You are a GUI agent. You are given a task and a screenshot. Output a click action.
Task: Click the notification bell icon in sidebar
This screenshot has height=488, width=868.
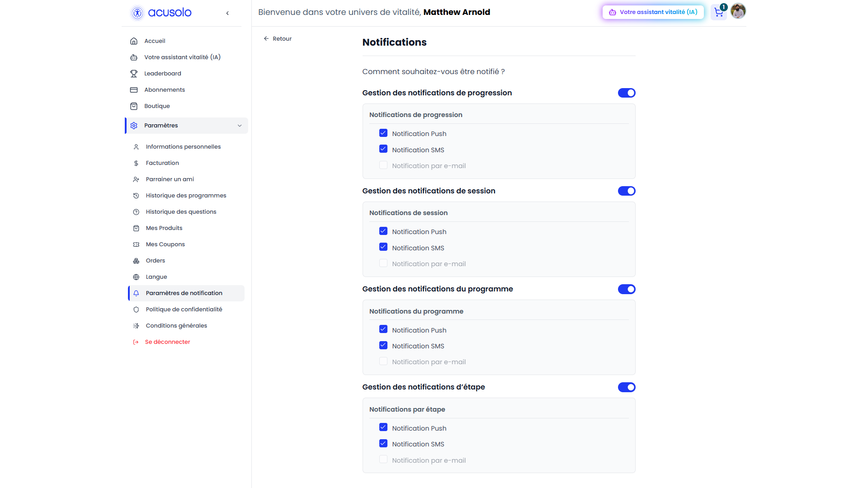pyautogui.click(x=136, y=293)
